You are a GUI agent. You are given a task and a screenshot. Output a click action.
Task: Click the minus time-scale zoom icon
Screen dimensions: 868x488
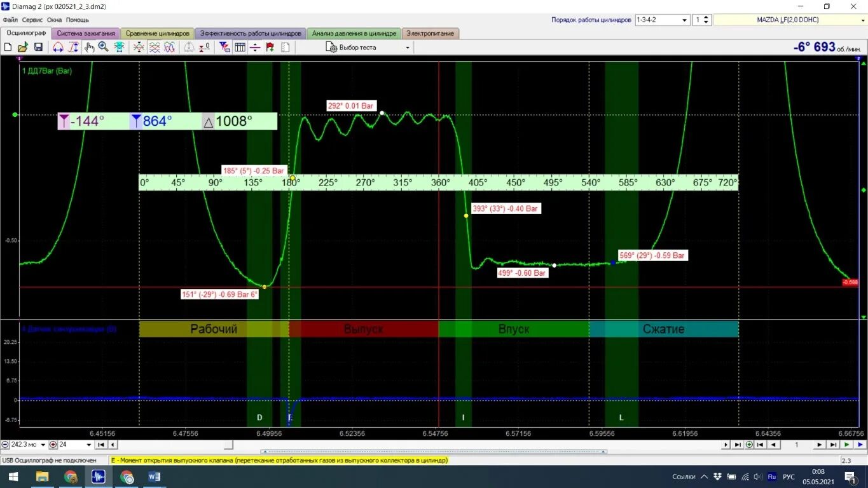(5, 445)
